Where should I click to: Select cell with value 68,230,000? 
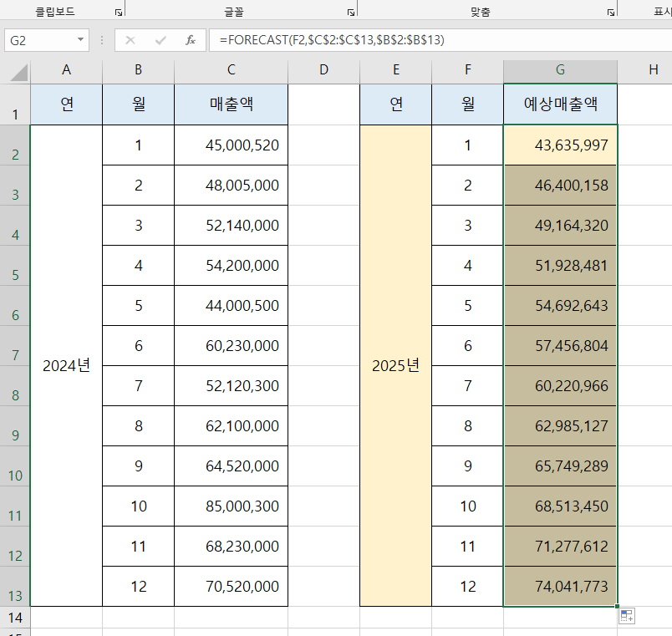(x=232, y=547)
